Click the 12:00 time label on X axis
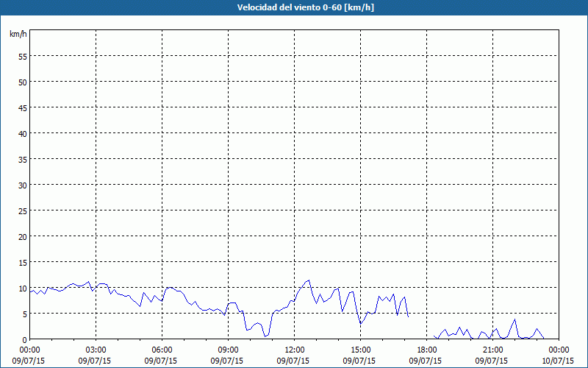The width and height of the screenshot is (588, 368). (x=295, y=350)
